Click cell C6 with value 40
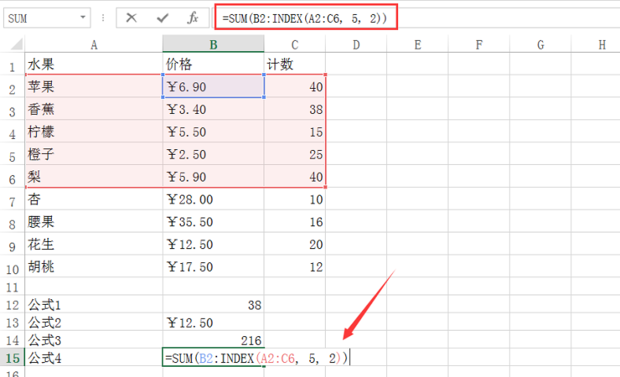620x377 pixels. (295, 176)
